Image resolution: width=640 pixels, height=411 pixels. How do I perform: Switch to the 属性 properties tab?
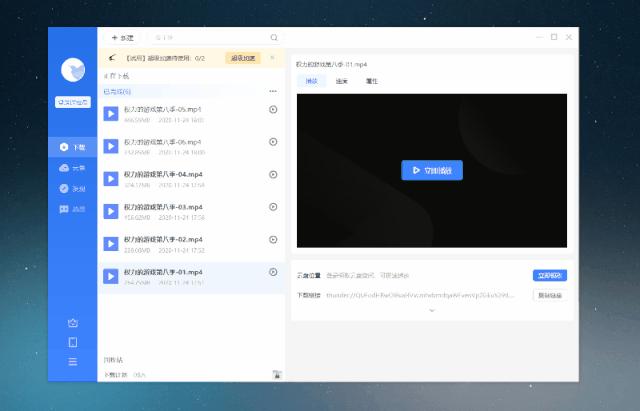371,81
